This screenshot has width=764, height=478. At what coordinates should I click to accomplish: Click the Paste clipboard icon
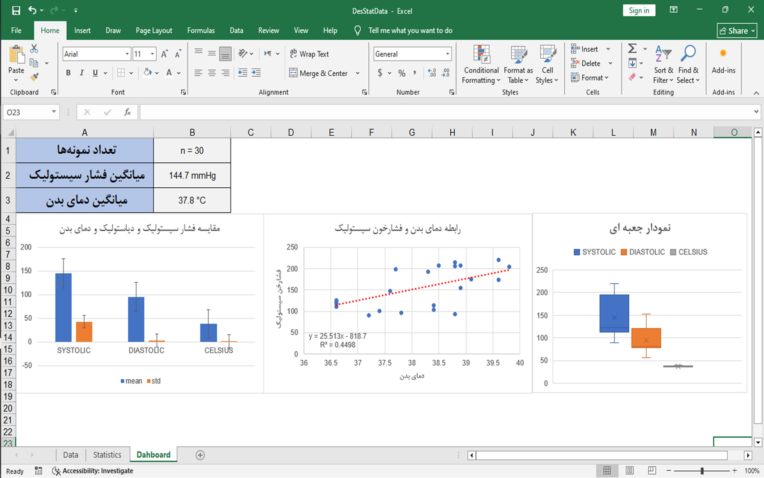click(17, 55)
